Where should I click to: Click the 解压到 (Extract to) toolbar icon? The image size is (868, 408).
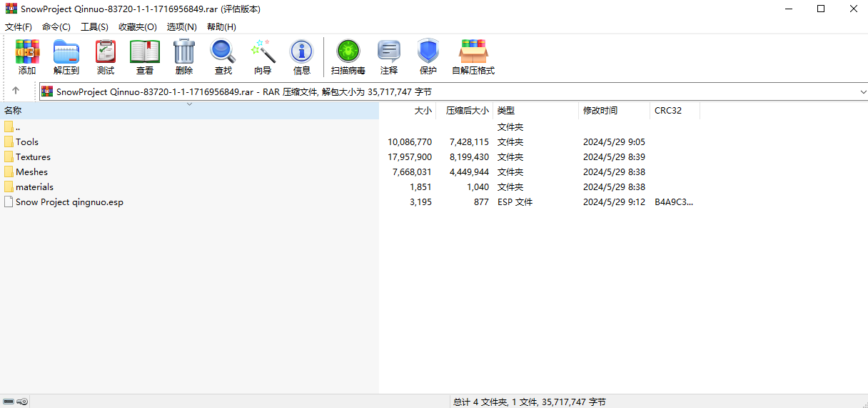66,51
